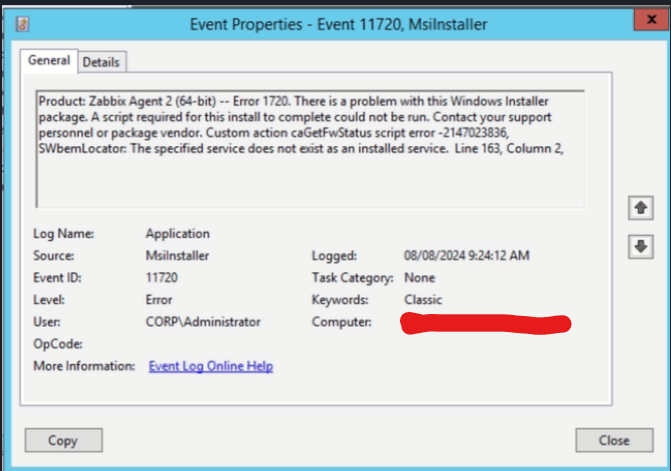Click the Computer label

point(341,322)
